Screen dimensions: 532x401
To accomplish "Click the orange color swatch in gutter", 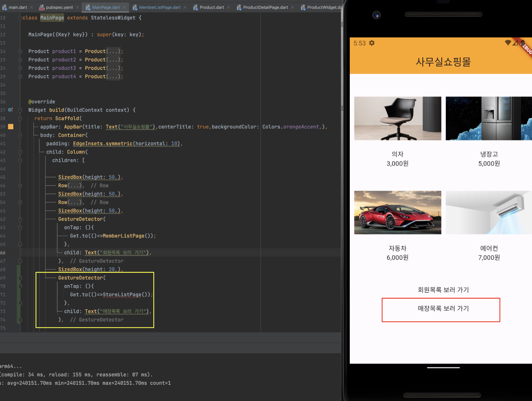I will tap(11, 127).
